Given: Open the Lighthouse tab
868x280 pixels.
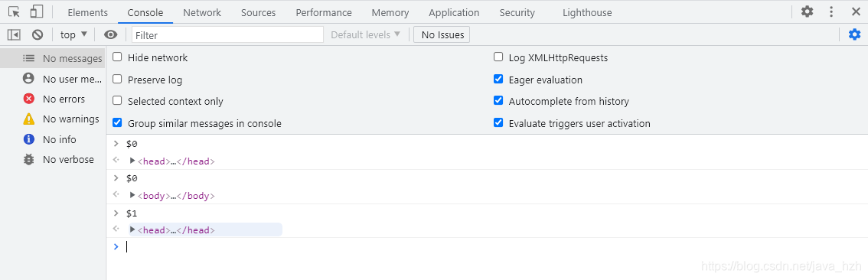Looking at the screenshot, I should tap(587, 12).
